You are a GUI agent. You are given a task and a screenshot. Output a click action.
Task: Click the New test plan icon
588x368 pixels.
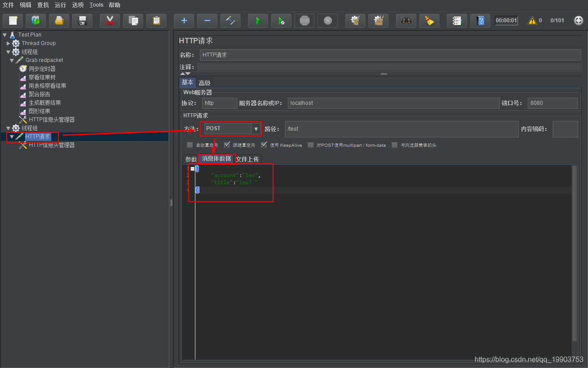click(x=13, y=21)
